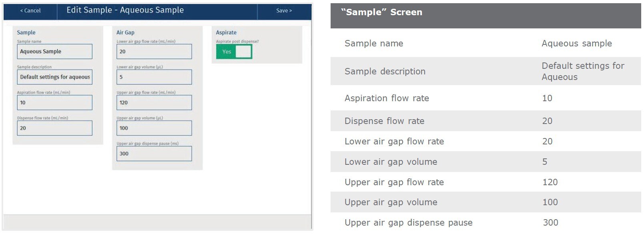Edit the Lower air gap volume field
This screenshot has width=644, height=234.
(x=154, y=77)
